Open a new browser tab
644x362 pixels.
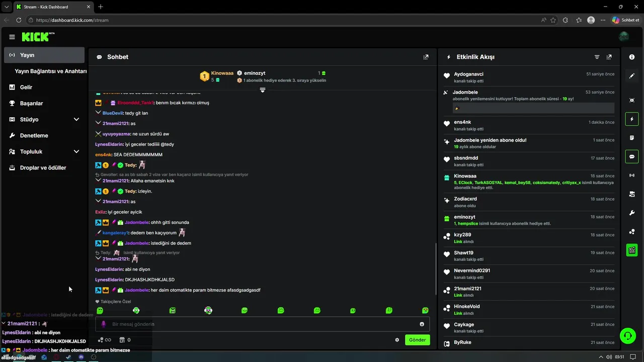pos(101,7)
